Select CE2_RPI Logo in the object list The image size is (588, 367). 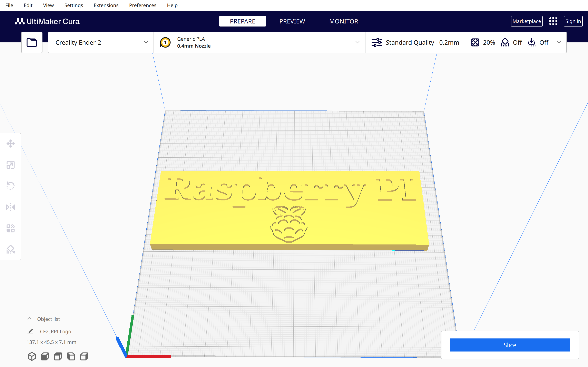click(x=55, y=331)
